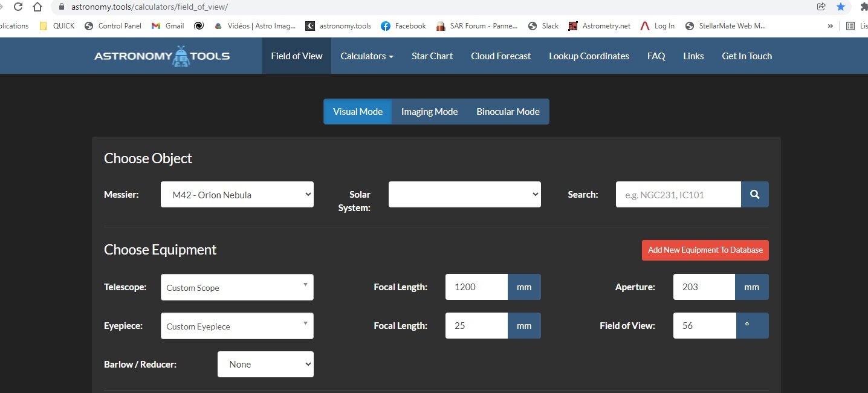Open the Log In bookmark
868x393 pixels.
coord(658,26)
